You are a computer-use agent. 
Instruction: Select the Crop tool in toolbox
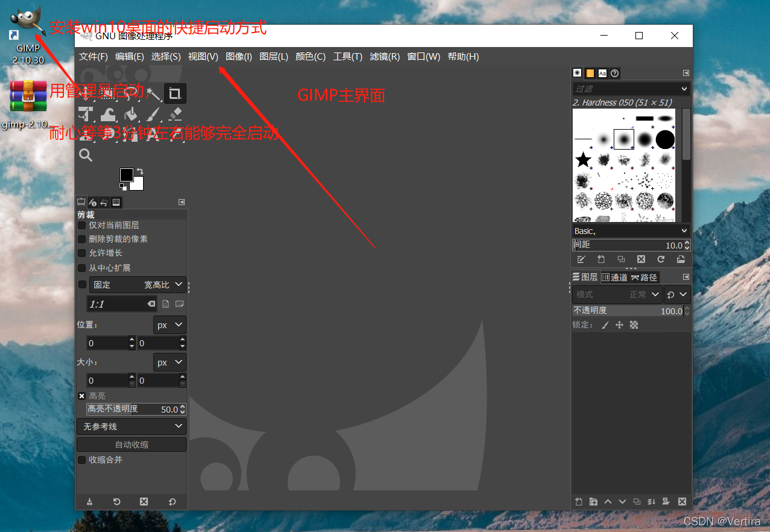(x=175, y=93)
